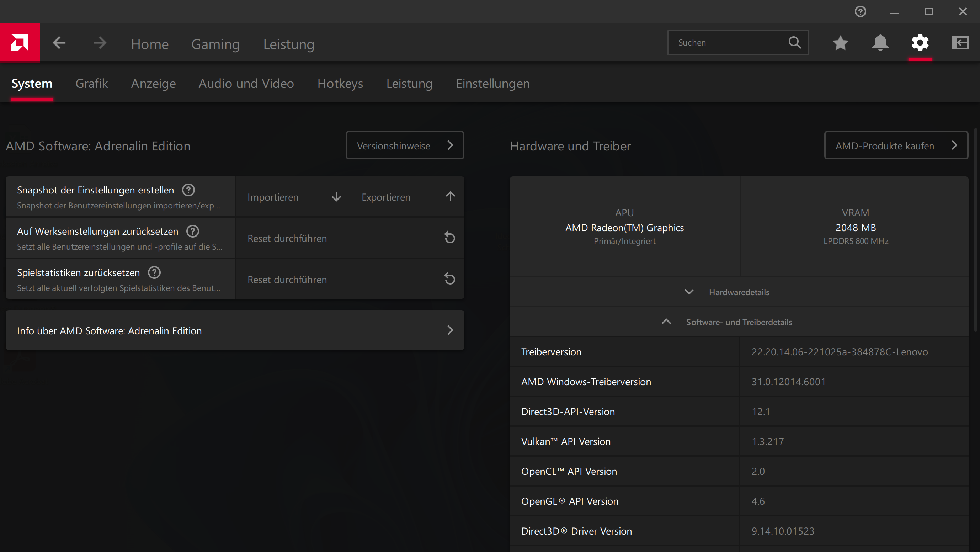Click the AMD logo icon
Screen dimensions: 980x552
tap(20, 42)
